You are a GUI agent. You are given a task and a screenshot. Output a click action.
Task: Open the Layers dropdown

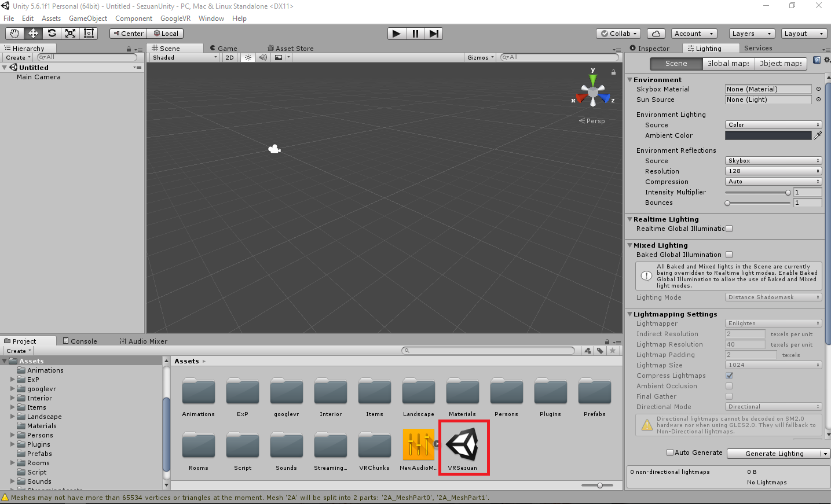click(751, 34)
